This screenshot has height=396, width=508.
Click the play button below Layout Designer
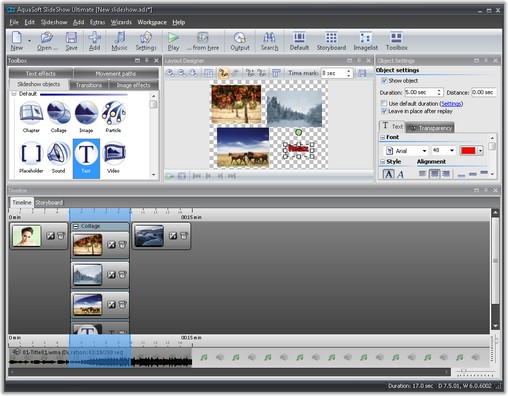[x=170, y=176]
